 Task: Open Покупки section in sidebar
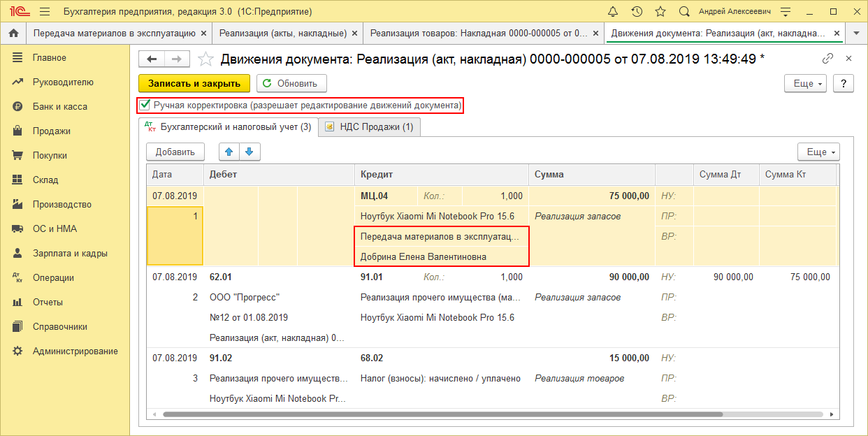click(50, 155)
